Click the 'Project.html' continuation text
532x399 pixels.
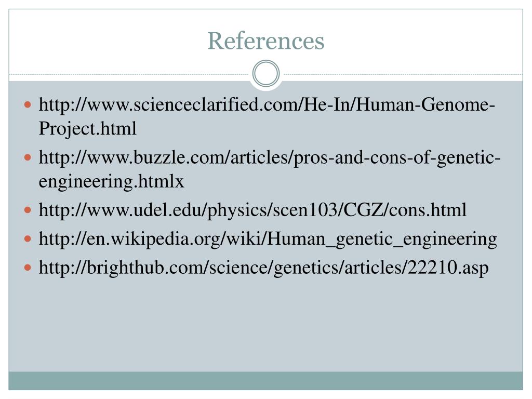87,129
